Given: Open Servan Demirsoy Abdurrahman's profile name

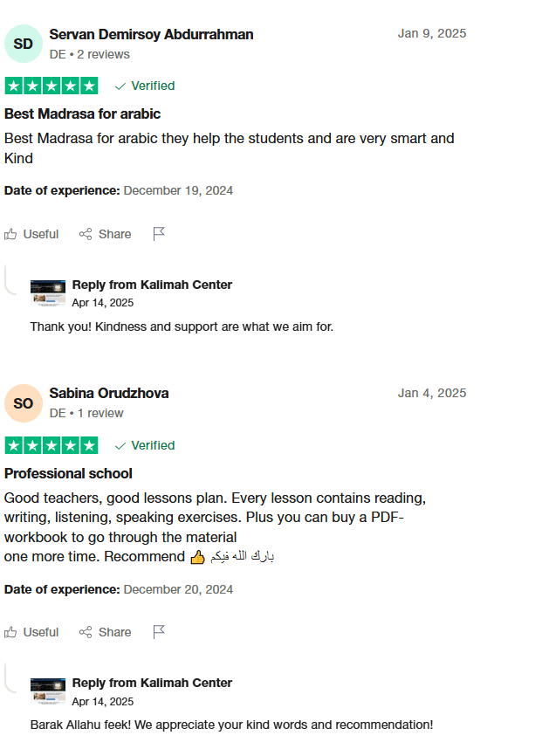Looking at the screenshot, I should pos(151,35).
